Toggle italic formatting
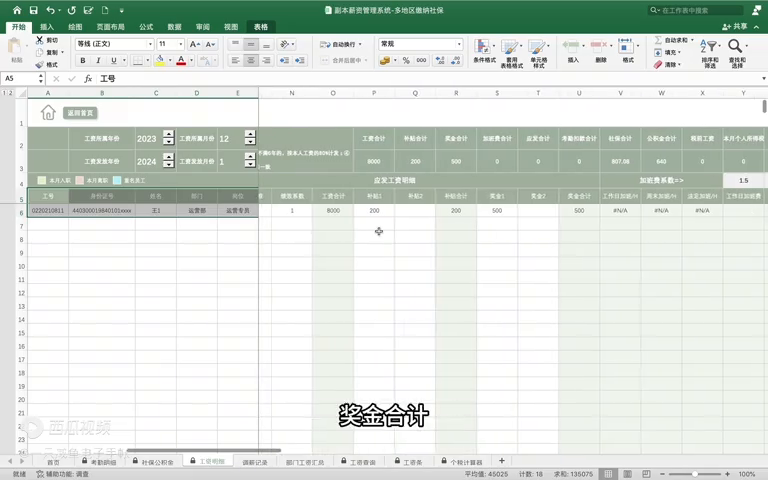This screenshot has height=480, width=768. 97,61
